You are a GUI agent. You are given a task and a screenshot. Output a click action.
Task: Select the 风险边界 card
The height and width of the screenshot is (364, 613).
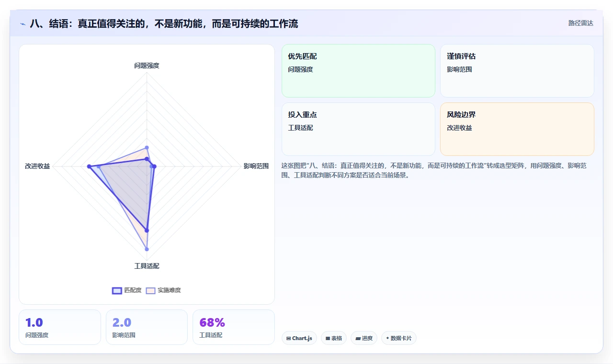click(x=517, y=129)
